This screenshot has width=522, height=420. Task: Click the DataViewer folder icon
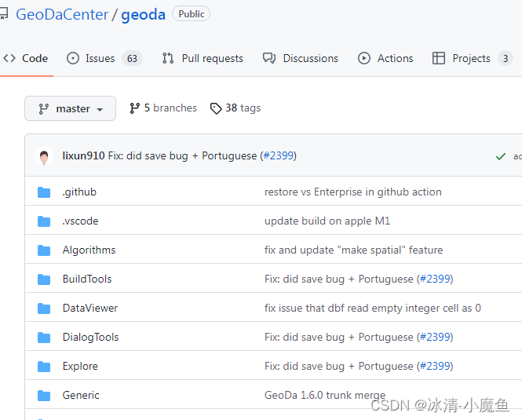tap(44, 308)
